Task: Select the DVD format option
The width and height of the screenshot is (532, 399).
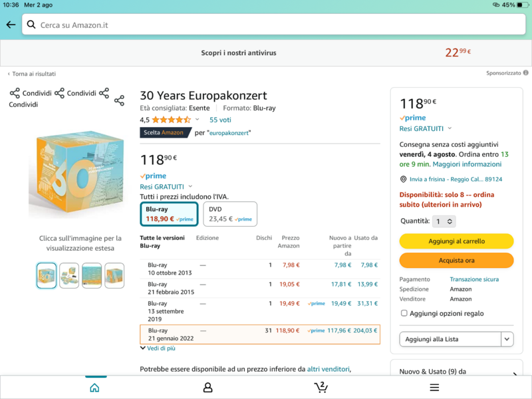Action: [x=229, y=213]
